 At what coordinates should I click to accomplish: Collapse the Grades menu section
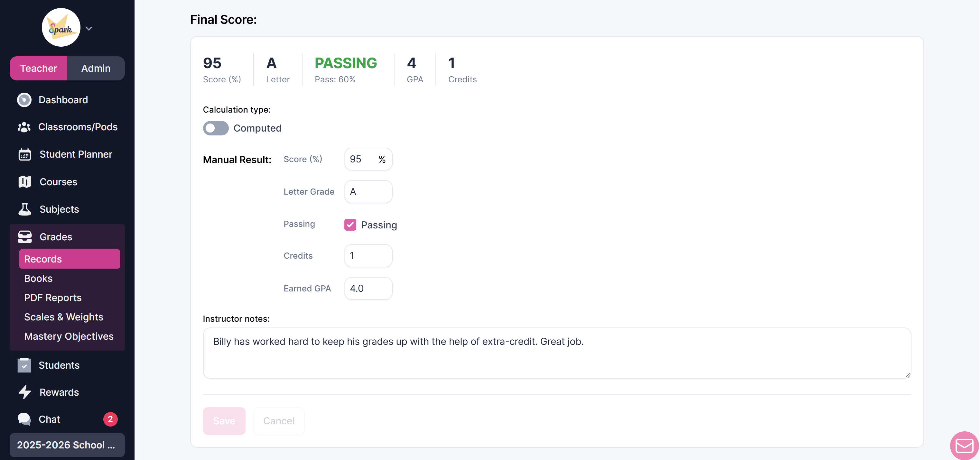(67, 236)
